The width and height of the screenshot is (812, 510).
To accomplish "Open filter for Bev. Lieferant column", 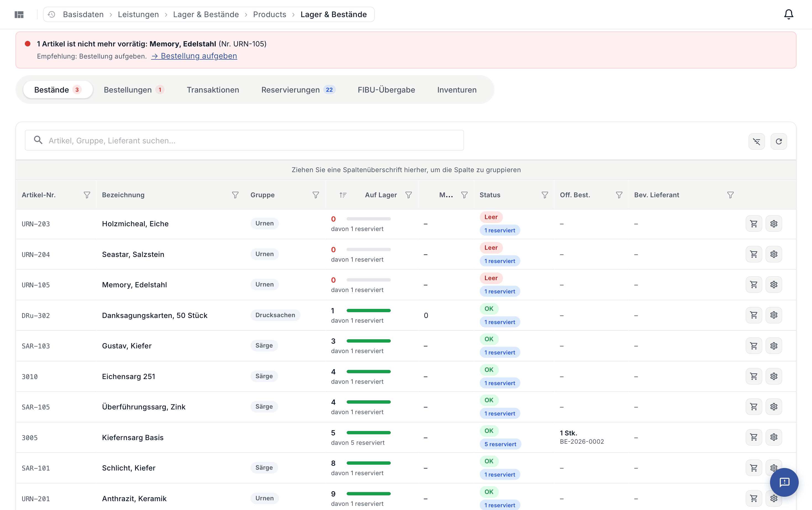I will point(731,195).
